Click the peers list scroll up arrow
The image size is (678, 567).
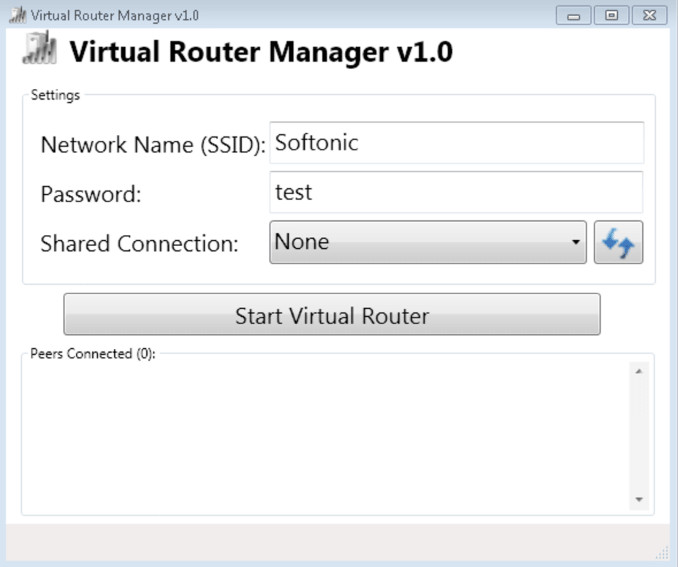639,372
